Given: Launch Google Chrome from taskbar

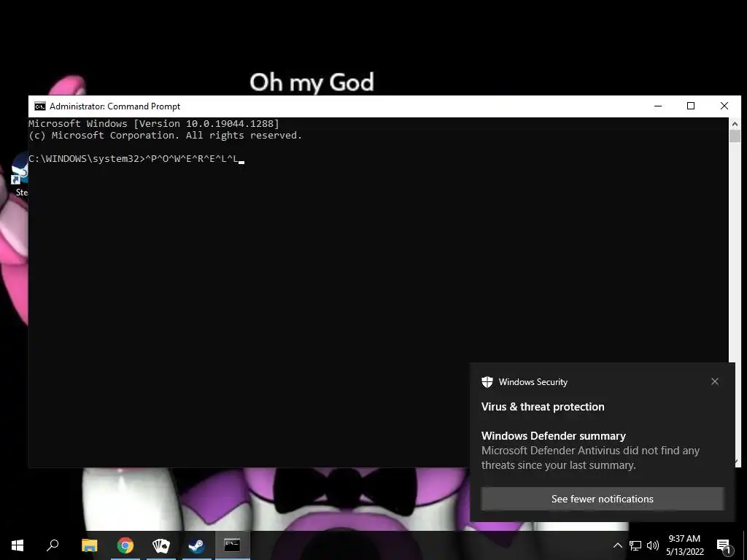Looking at the screenshot, I should pos(125,545).
